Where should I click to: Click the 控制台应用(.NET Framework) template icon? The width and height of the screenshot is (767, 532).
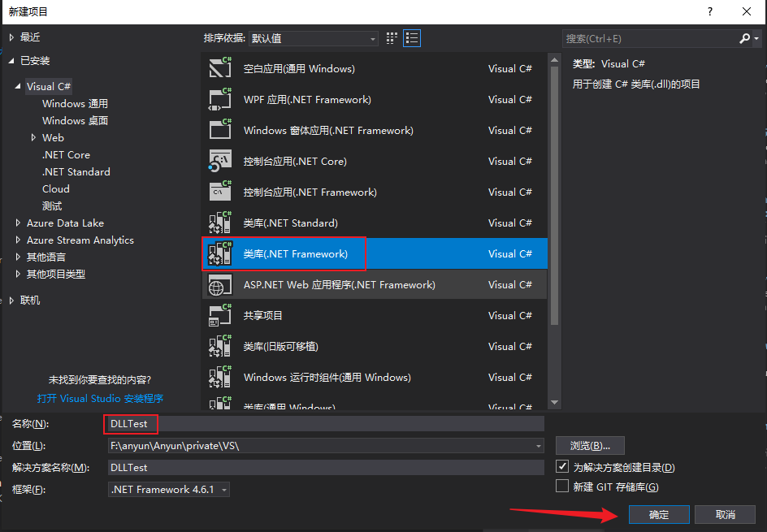tap(220, 192)
